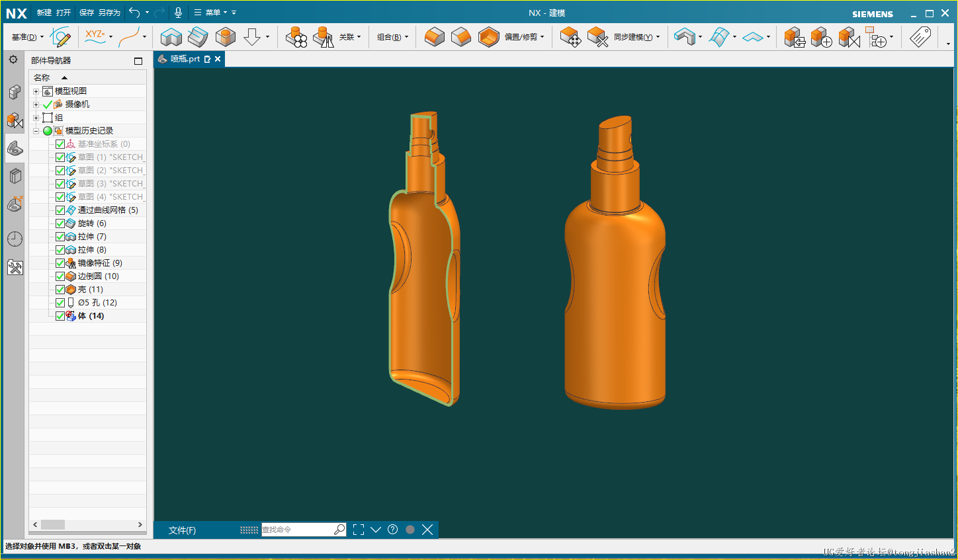Toggle the 通过曲线网格 (5) checkbox
Viewport: 958px width, 560px height.
coord(60,210)
